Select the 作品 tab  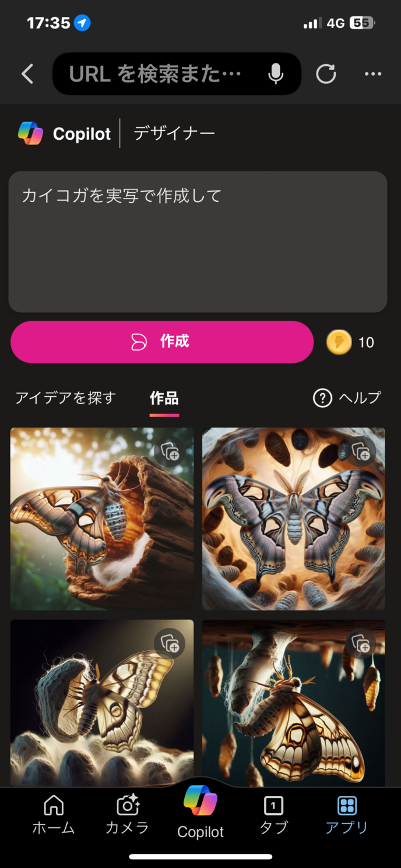click(x=164, y=398)
